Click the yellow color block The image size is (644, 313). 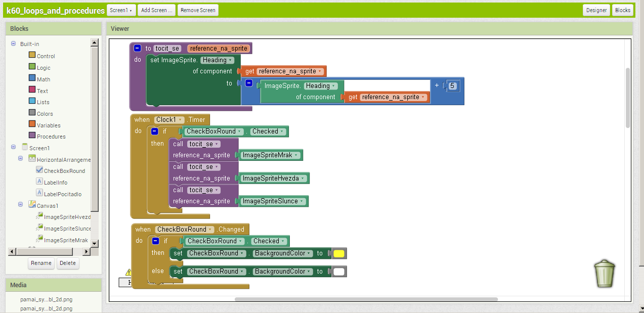coord(339,254)
